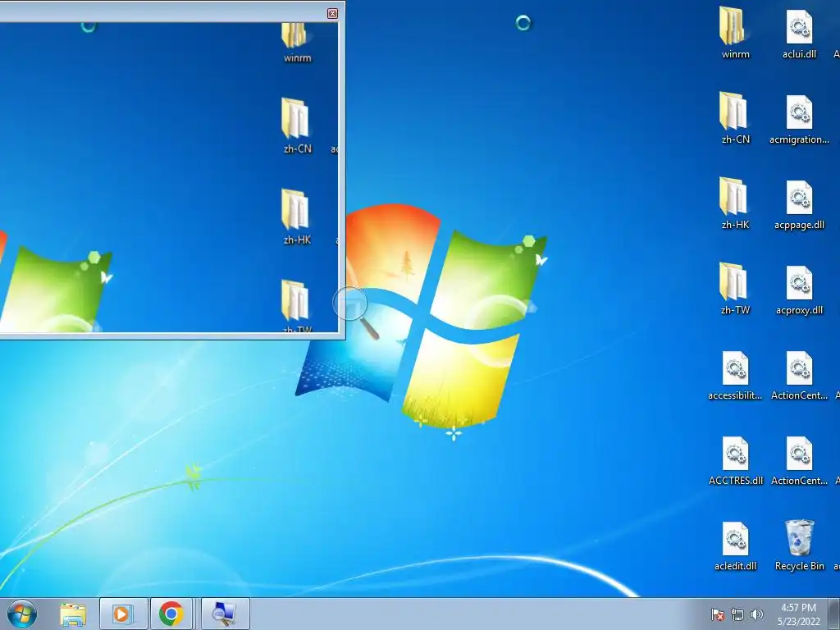Select the acppage.dll file icon
The height and width of the screenshot is (630, 840).
(799, 204)
